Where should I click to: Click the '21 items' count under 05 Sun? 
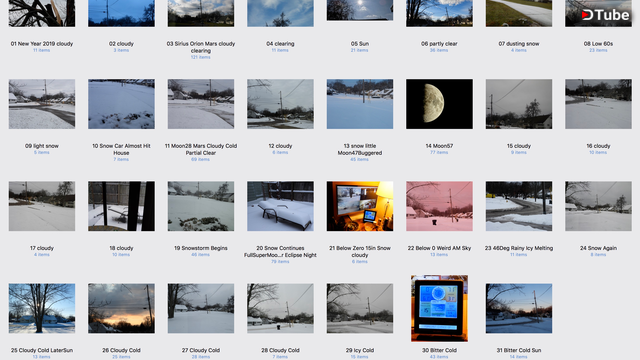360,50
